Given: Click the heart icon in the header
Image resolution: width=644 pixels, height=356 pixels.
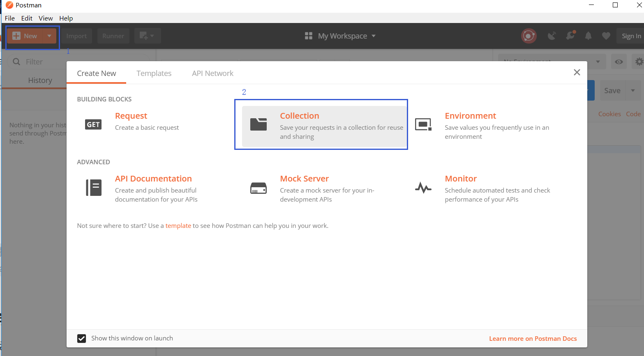Looking at the screenshot, I should point(606,36).
